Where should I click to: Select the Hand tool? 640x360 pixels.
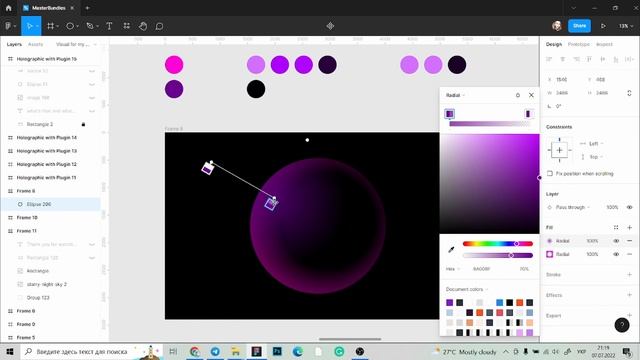[x=143, y=26]
